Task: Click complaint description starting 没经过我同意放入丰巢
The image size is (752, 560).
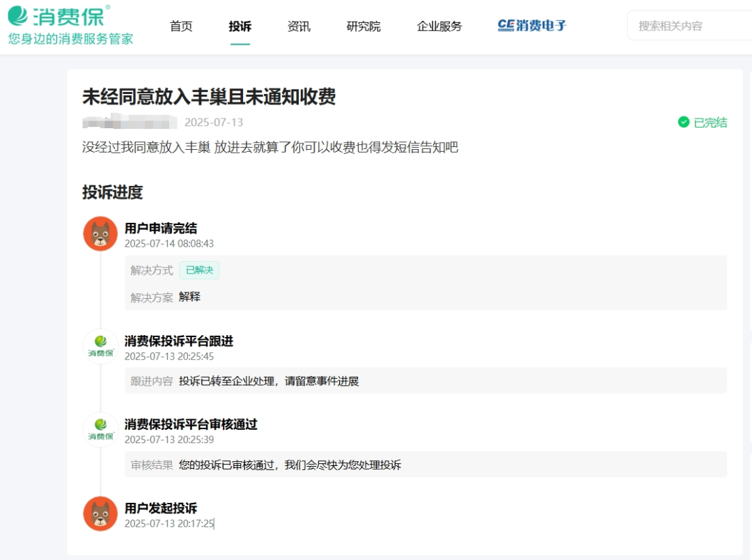Action: (x=270, y=147)
